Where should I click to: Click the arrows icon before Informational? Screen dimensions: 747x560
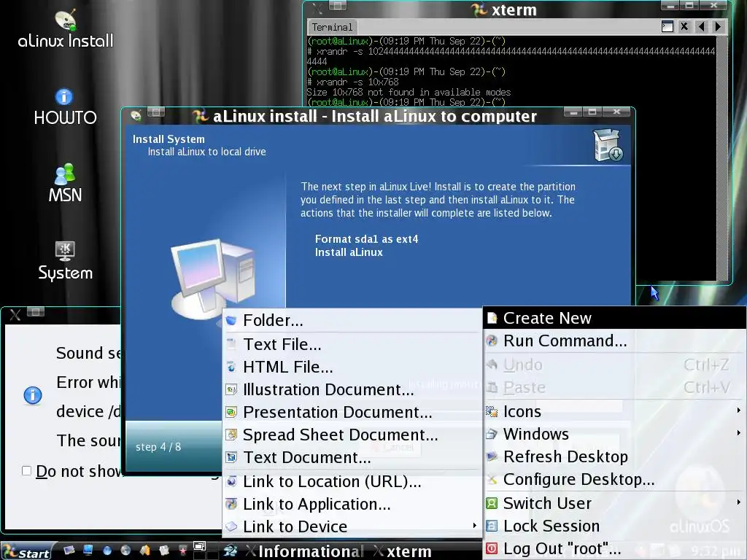pyautogui.click(x=231, y=551)
